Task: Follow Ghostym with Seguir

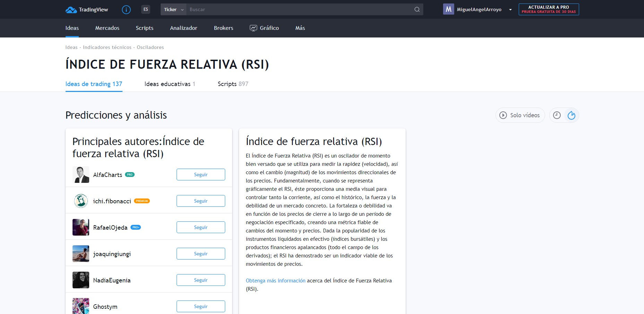Action: 201,306
